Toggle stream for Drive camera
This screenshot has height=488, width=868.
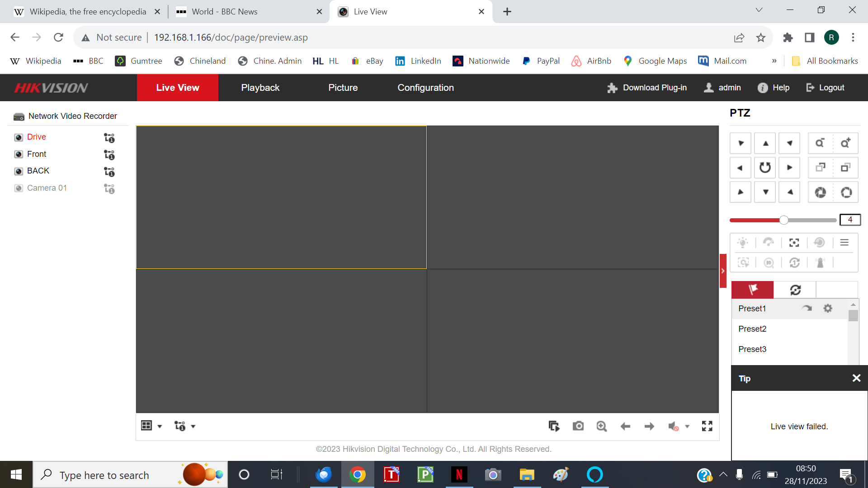coord(109,138)
